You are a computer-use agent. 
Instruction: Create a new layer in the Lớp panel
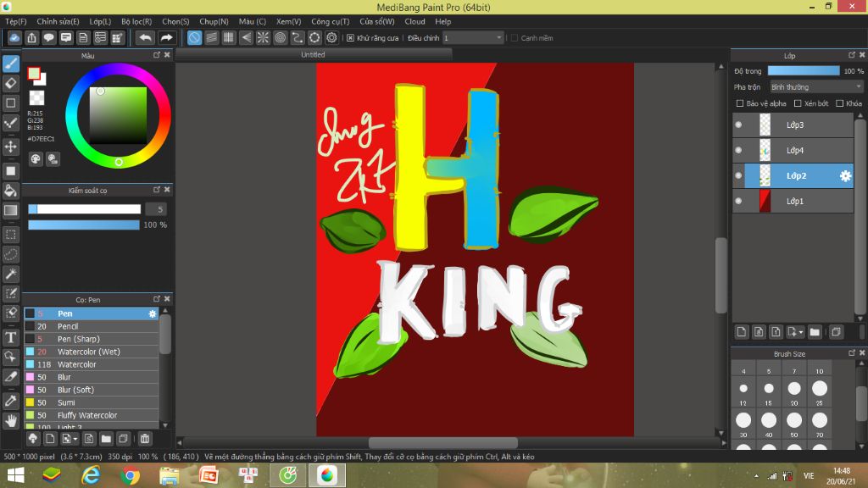click(742, 332)
